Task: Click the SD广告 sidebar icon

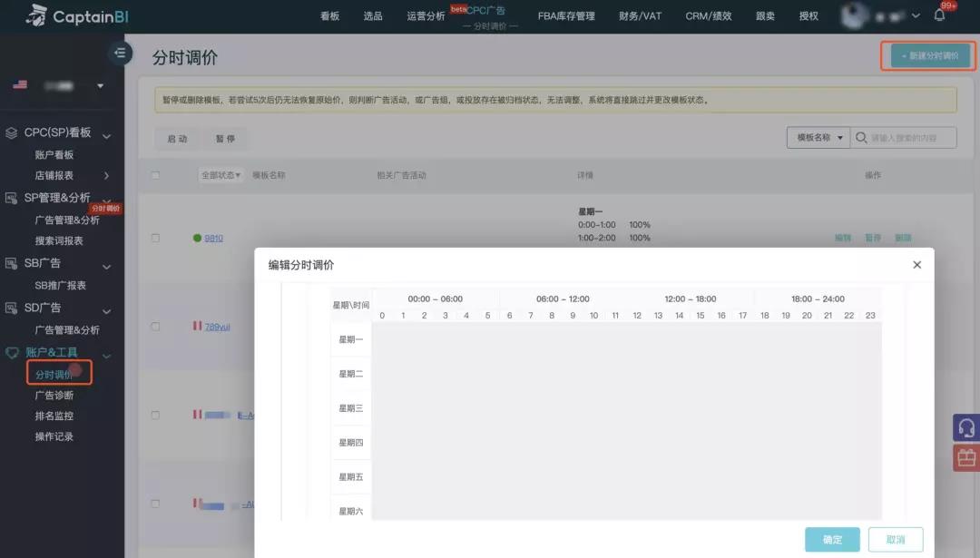Action: (11, 308)
